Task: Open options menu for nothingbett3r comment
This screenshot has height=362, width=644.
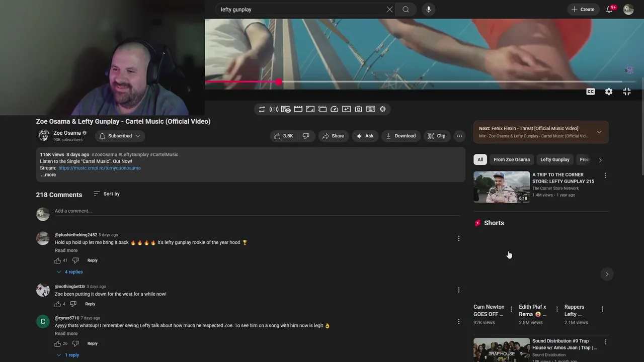Action: (459, 290)
